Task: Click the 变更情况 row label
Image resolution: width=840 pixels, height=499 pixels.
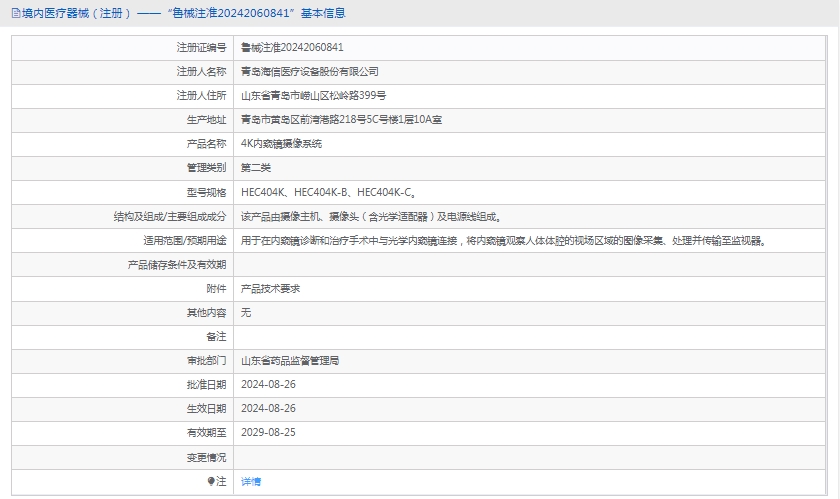Action: [206, 457]
